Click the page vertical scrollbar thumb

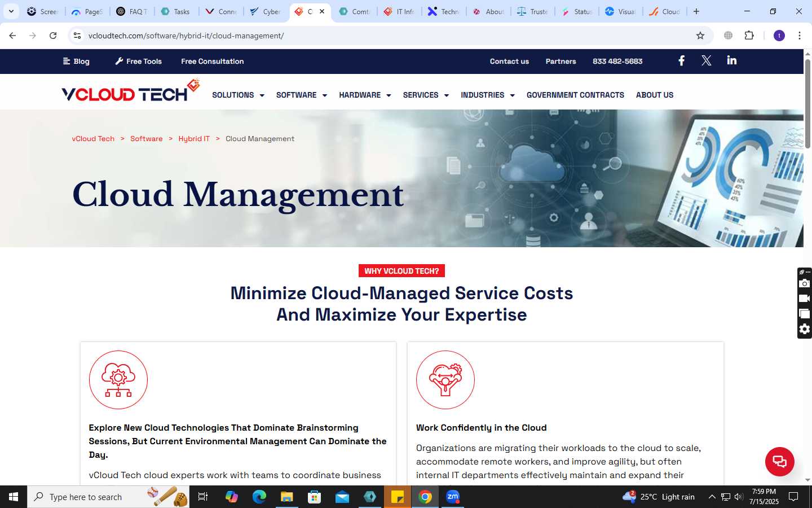pos(807,103)
